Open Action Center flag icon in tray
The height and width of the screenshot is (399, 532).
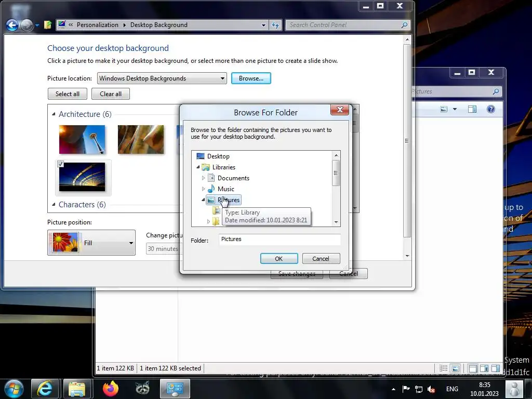pos(406,389)
